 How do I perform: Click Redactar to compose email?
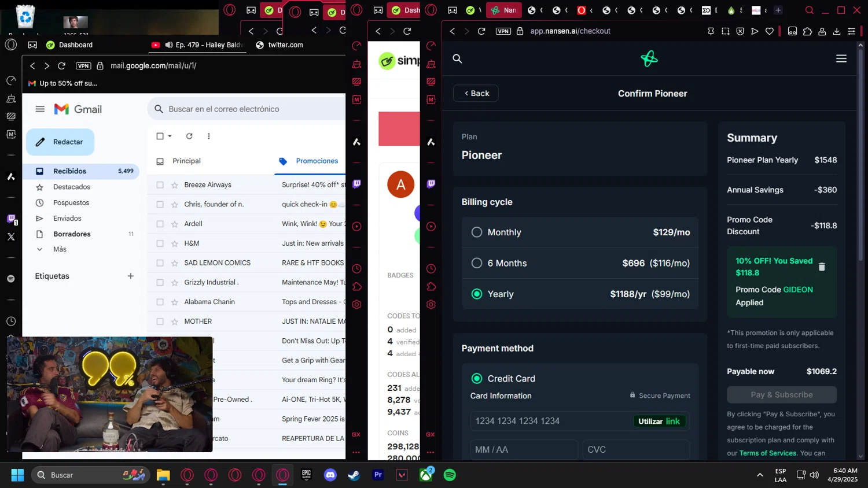60,142
